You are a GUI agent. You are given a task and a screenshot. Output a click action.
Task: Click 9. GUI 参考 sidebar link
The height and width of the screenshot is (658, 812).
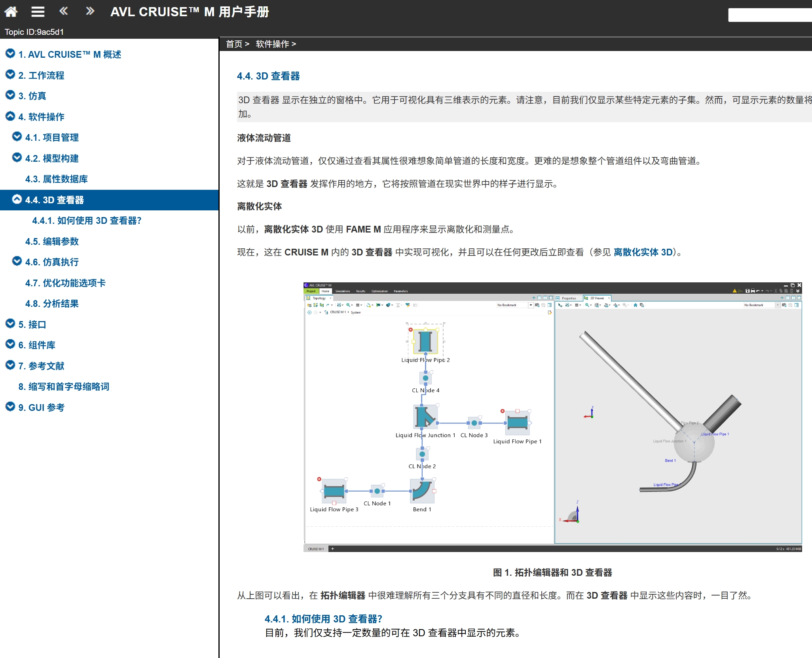pyautogui.click(x=41, y=408)
